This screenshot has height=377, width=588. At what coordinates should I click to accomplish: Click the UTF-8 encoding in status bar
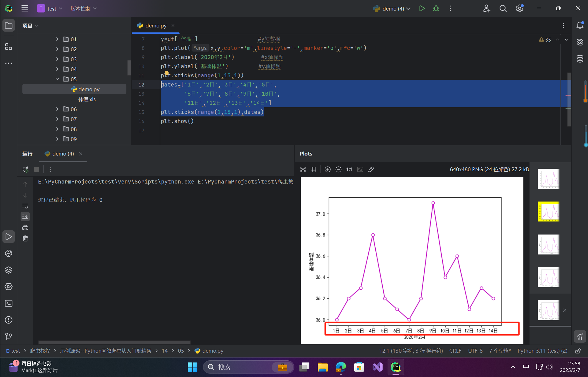coord(475,351)
